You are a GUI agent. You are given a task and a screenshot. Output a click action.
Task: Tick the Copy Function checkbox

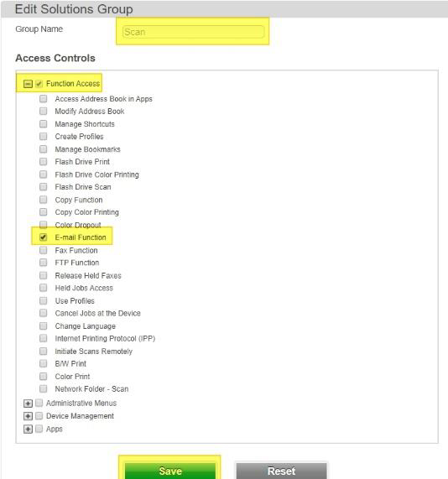[44, 200]
